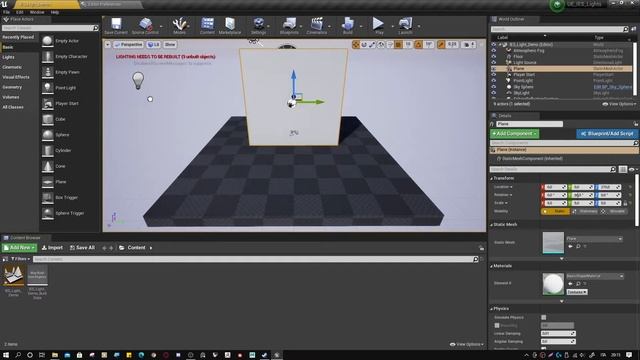Open the Modes toolbar icon

179,25
